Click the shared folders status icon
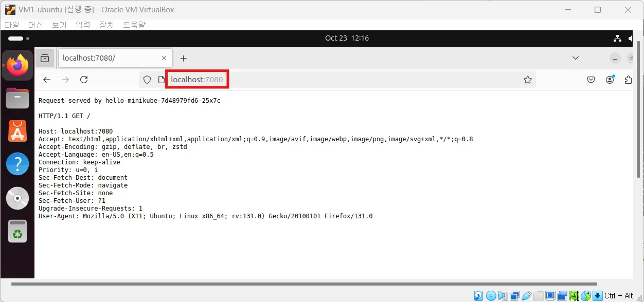The height and width of the screenshot is (302, 644). 539,296
